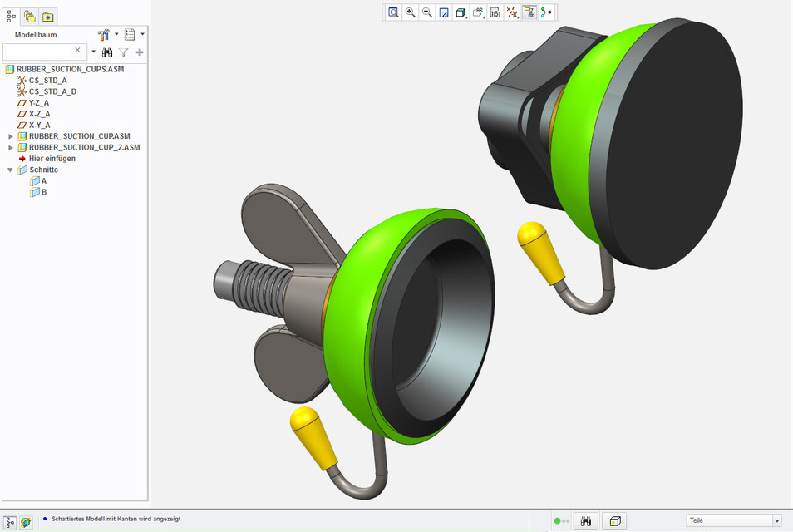
Task: Click inside the model tree search field
Action: point(42,50)
